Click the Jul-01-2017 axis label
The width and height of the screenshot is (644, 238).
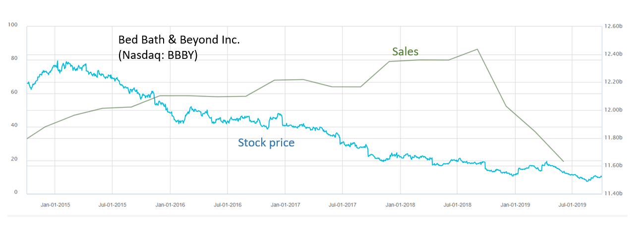343,204
